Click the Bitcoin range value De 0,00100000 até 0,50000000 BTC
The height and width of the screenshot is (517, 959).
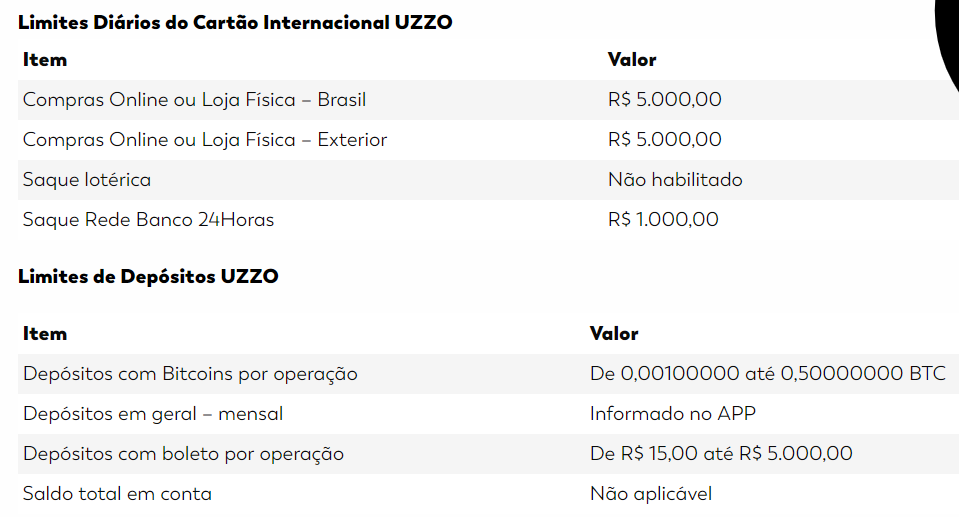tap(768, 373)
